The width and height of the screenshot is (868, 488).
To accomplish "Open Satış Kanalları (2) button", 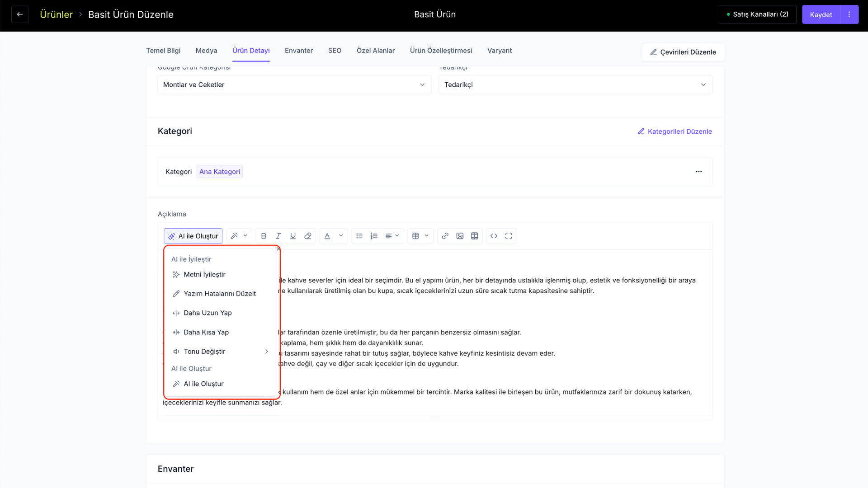I will click(x=757, y=14).
